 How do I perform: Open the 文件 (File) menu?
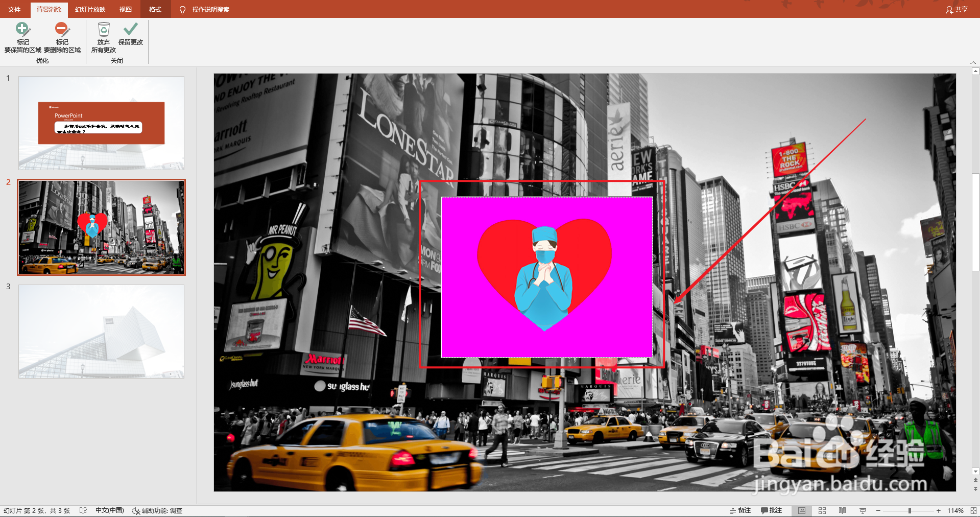tap(14, 10)
